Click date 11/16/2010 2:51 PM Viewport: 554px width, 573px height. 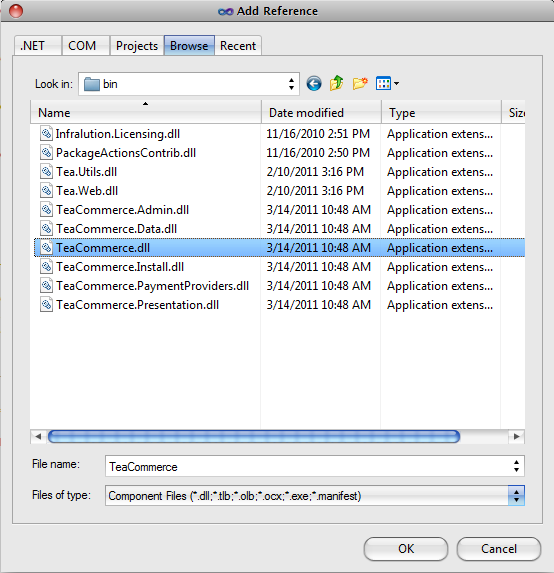(318, 134)
